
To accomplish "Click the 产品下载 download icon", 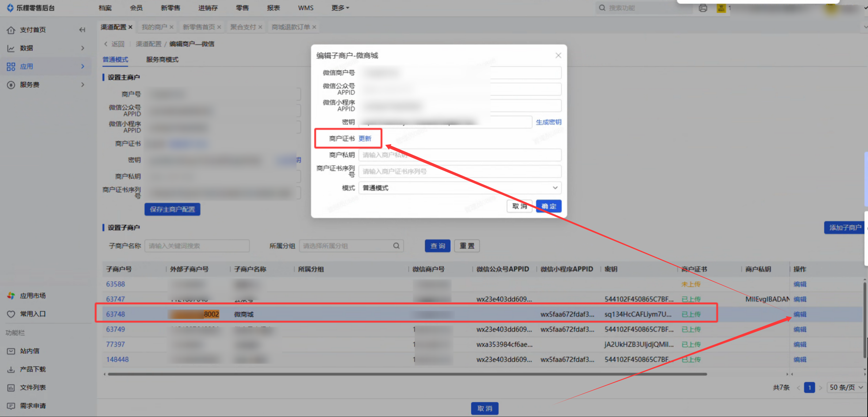I will 11,369.
